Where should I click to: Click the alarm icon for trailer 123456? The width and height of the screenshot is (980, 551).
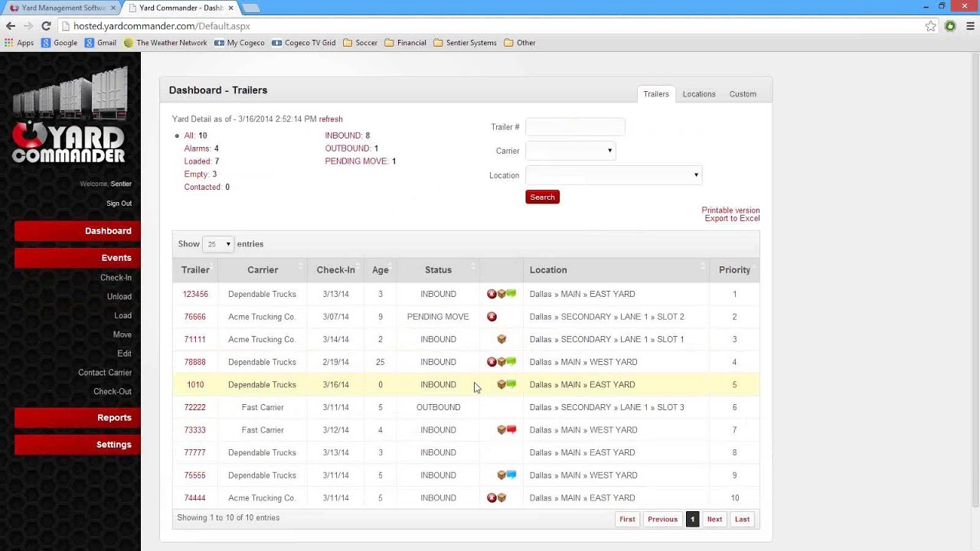tap(492, 294)
